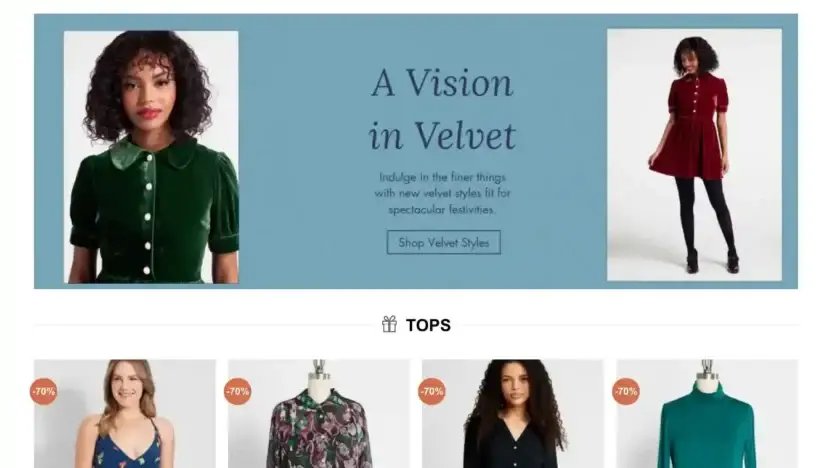Select the black button-front top product
The image size is (832, 468).
coord(513,414)
